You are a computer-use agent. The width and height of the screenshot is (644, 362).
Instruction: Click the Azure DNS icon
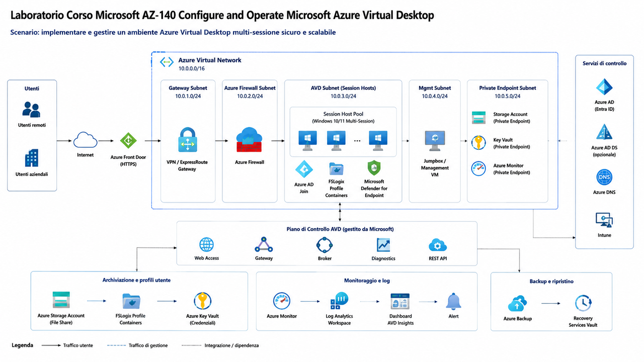pos(604,177)
